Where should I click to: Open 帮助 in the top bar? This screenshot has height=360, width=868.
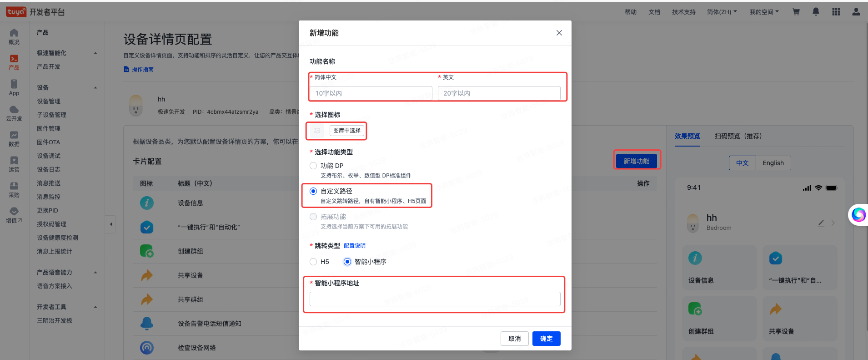pyautogui.click(x=631, y=12)
